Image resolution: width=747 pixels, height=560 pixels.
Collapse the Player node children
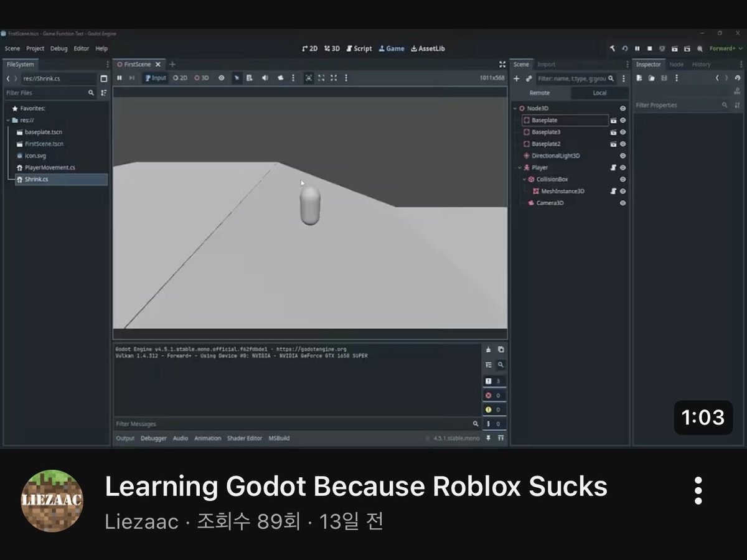[520, 167]
